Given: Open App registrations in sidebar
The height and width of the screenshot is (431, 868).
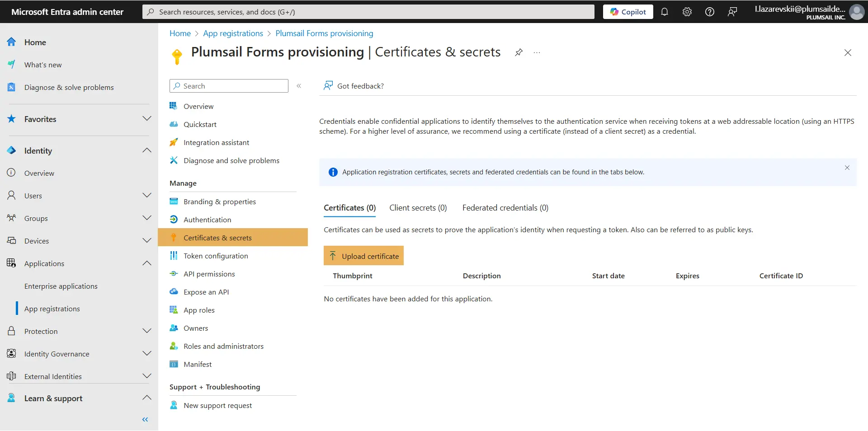Looking at the screenshot, I should 52,309.
